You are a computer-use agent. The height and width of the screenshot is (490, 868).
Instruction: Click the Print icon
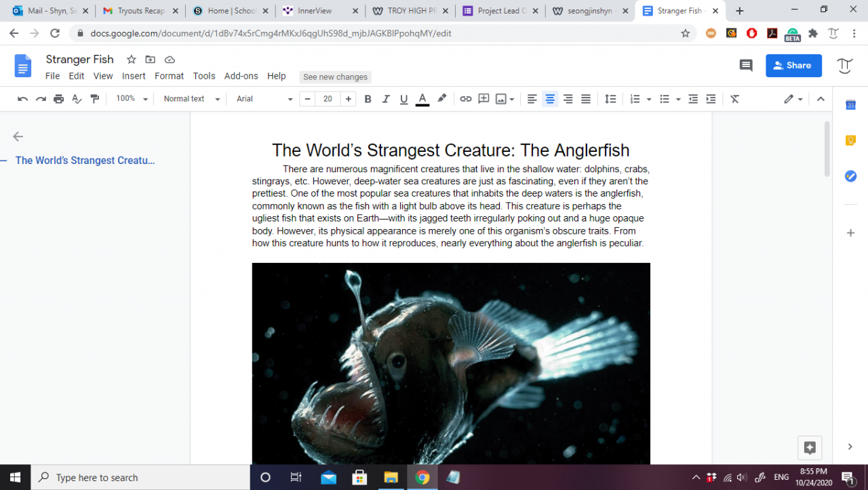pos(59,99)
